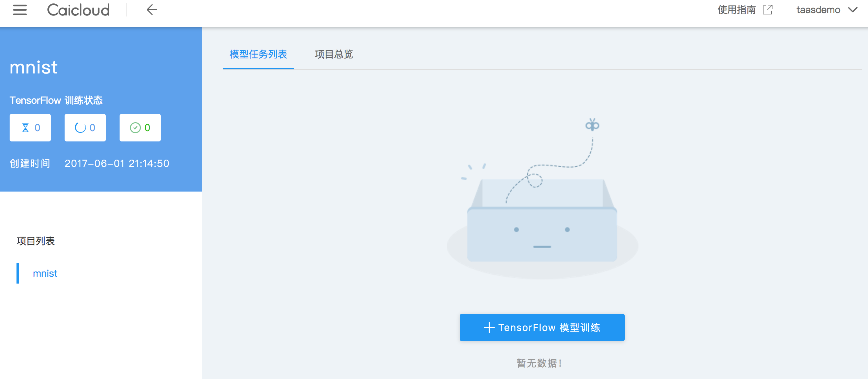Image resolution: width=868 pixels, height=379 pixels.
Task: Select mnist in the project list
Action: click(x=45, y=273)
